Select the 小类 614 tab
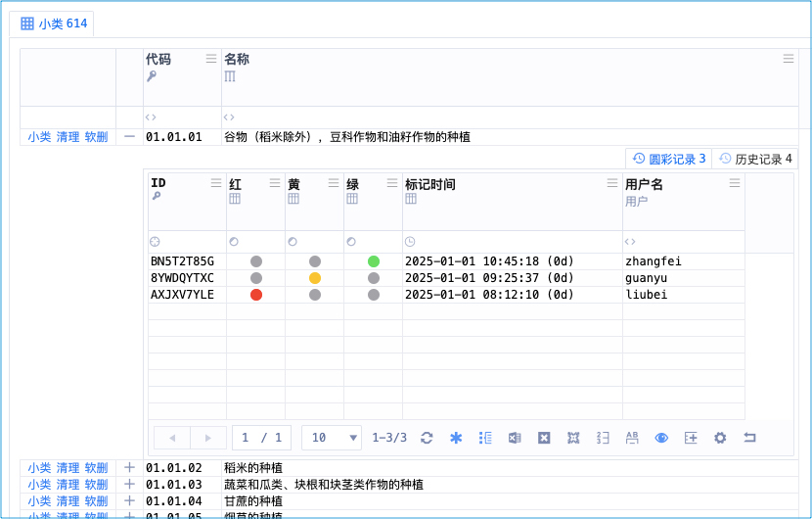The image size is (812, 519). pyautogui.click(x=52, y=24)
